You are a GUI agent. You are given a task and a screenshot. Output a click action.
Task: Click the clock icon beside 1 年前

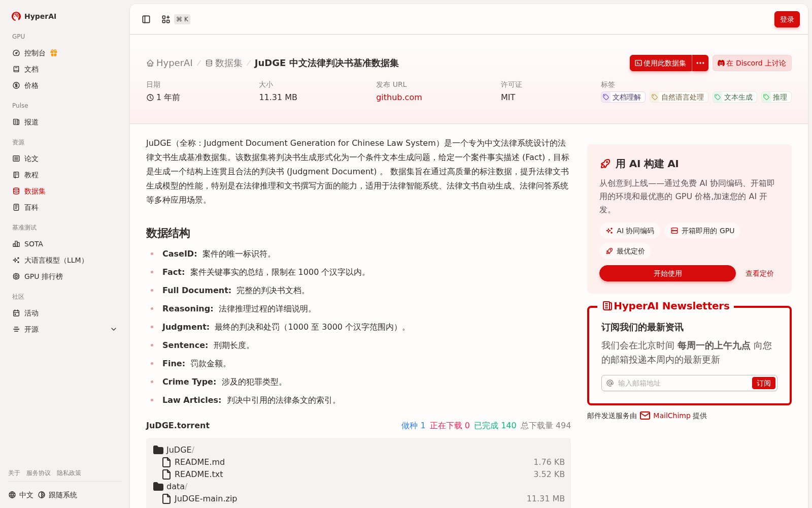150,98
